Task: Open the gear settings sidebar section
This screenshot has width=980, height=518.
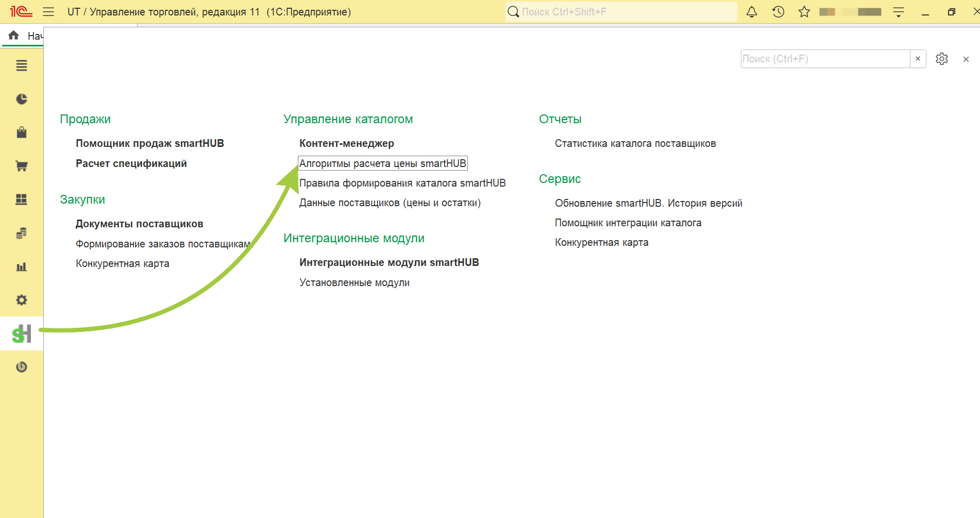Action: coord(22,300)
